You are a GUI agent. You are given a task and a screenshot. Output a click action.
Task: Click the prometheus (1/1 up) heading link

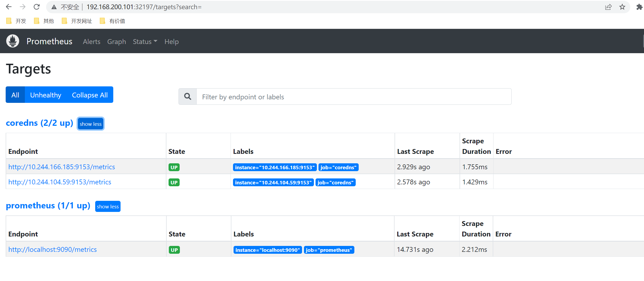(x=48, y=205)
